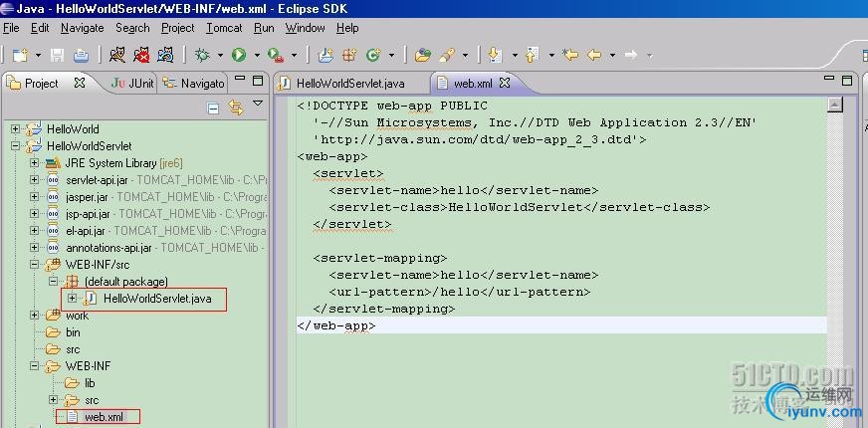Expand the HelloWorldServlet.java tree node

pos(72,299)
